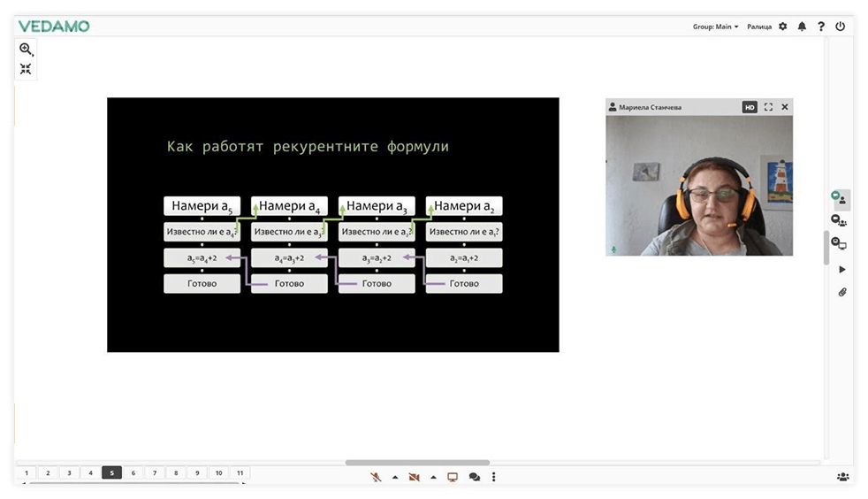Unmute the crossed-out microphone
The image size is (868, 499).
[376, 477]
